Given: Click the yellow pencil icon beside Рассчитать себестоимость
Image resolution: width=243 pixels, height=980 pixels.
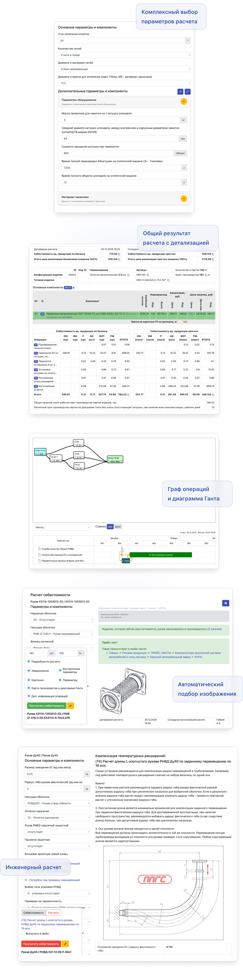Looking at the screenshot, I should pos(71,706).
